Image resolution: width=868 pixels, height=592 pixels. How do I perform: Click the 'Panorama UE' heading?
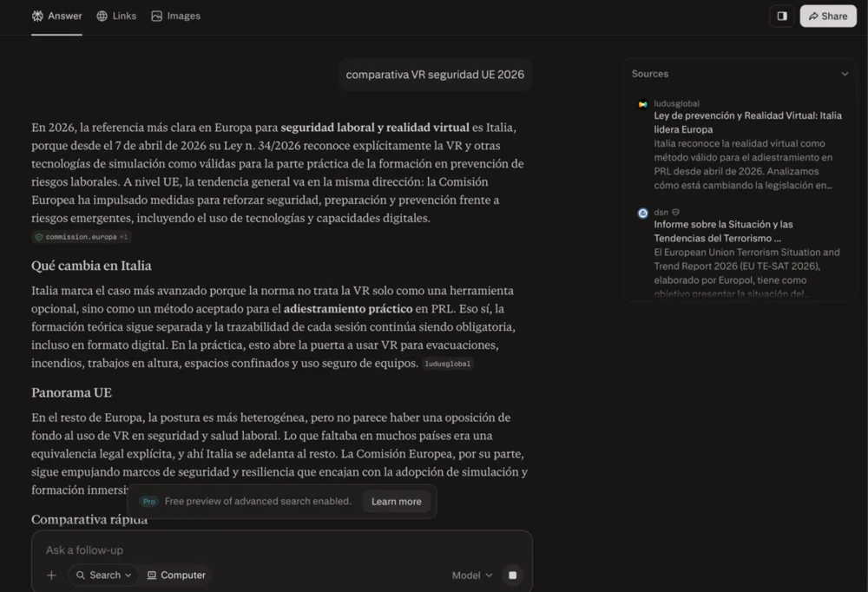click(71, 392)
